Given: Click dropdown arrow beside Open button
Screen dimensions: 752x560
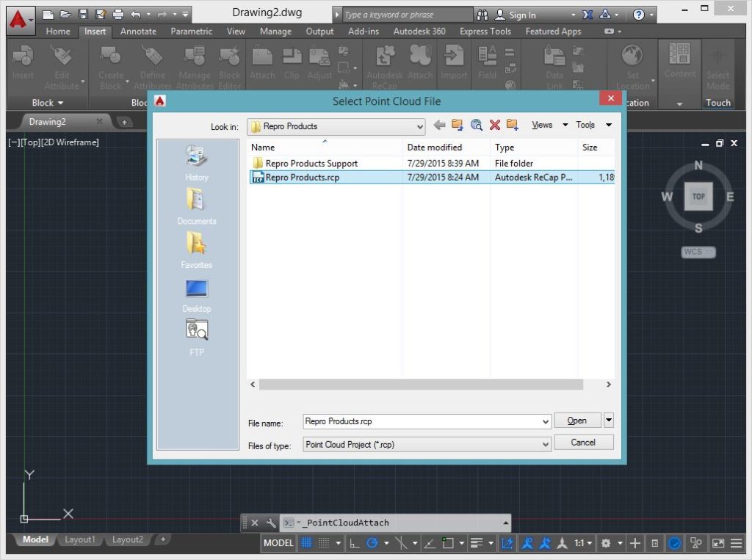Looking at the screenshot, I should [609, 420].
